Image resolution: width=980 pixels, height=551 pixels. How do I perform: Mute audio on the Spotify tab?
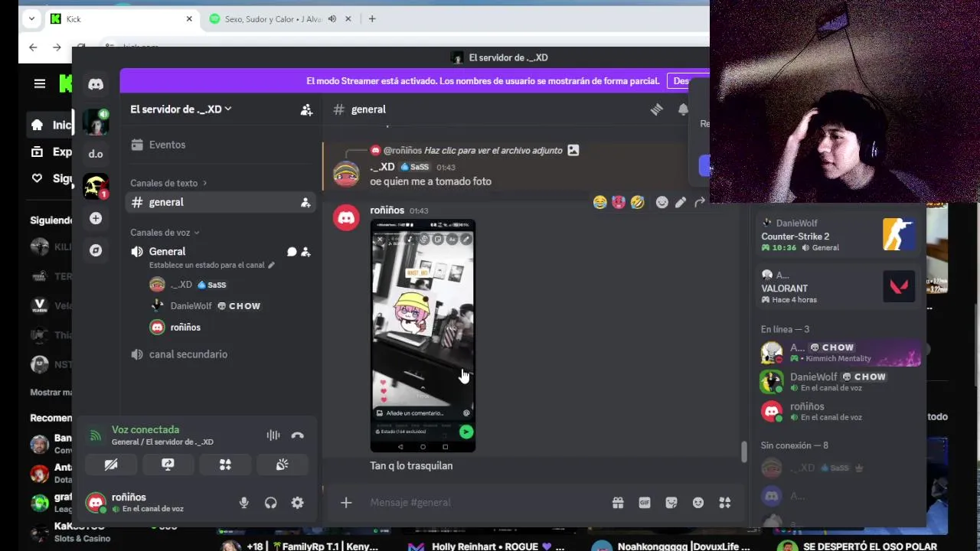point(332,19)
